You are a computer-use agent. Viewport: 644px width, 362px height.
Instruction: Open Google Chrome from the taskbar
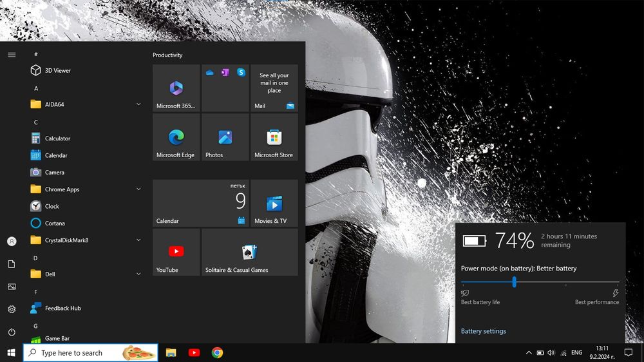click(x=217, y=352)
